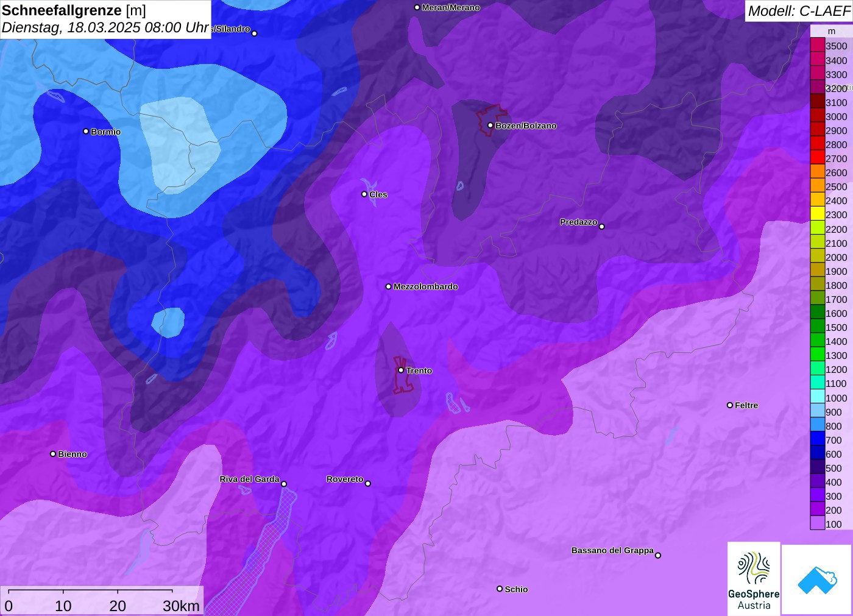
Task: Click the 3000 legend value
Action: pyautogui.click(x=836, y=116)
